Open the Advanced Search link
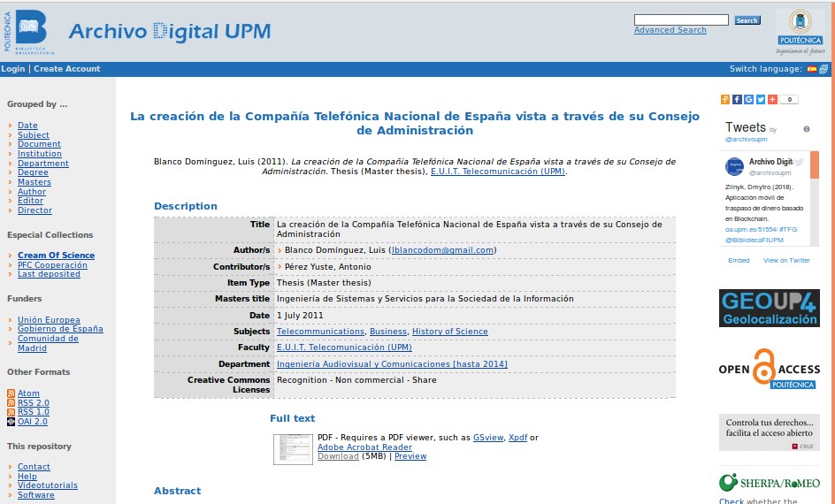This screenshot has height=504, width=835. point(670,30)
